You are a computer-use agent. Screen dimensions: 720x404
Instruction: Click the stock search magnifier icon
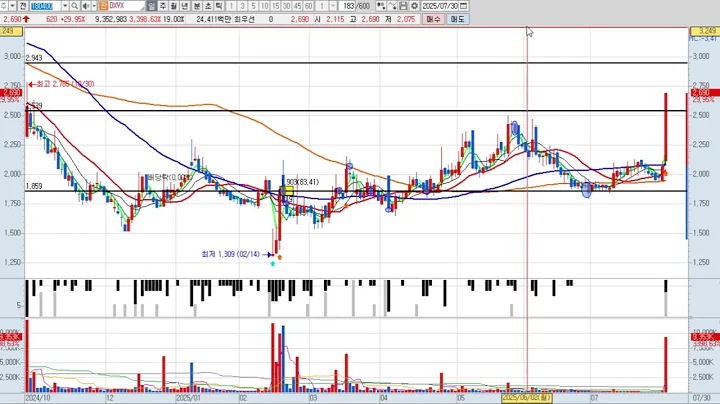point(74,6)
